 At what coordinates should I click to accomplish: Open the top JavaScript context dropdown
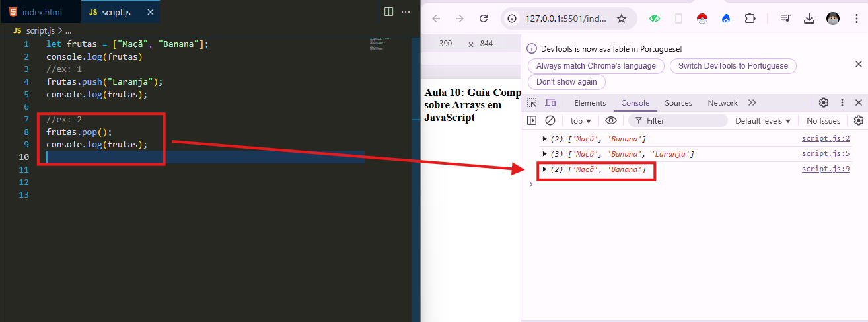581,121
